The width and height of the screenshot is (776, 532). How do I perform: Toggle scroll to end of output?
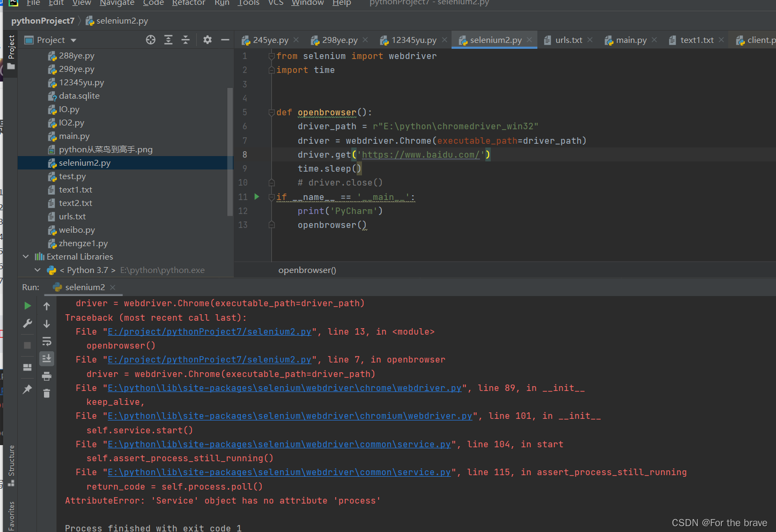pos(47,358)
